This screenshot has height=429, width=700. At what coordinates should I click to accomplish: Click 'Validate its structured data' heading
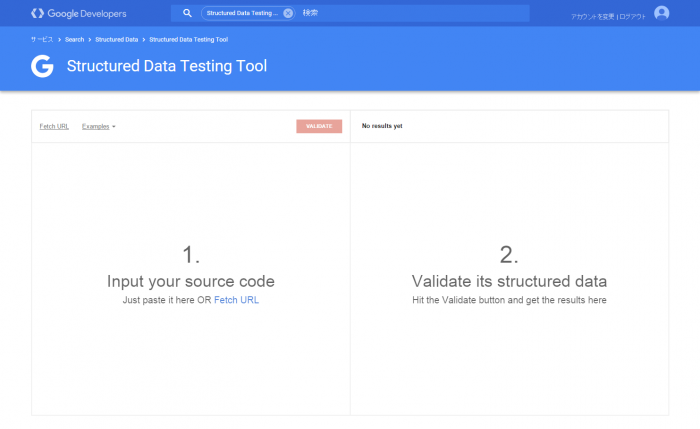point(509,281)
